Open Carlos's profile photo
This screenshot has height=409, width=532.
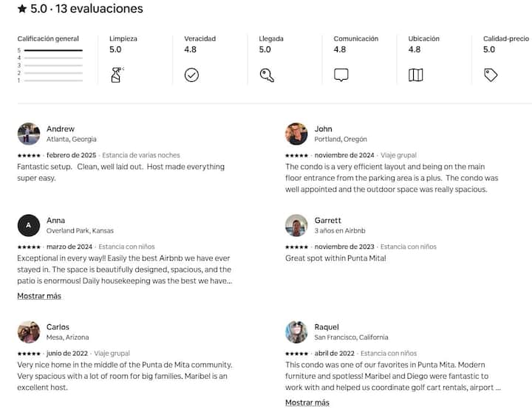pos(29,331)
